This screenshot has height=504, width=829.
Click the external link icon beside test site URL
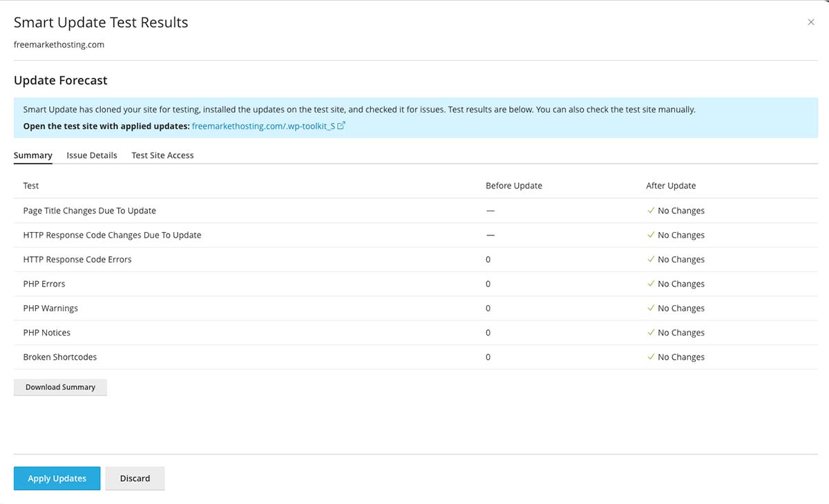(x=341, y=126)
